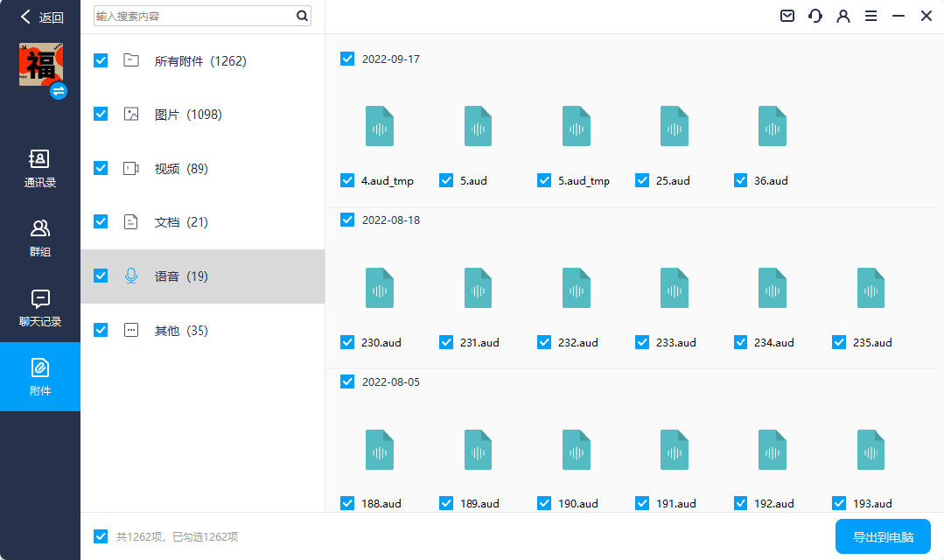Select the 36.aud audio file icon

[x=773, y=126]
